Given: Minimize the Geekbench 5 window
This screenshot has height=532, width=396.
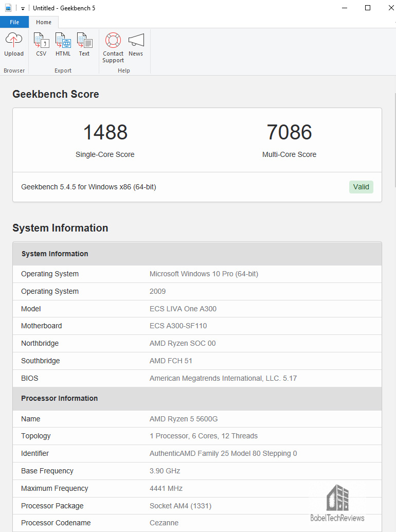Looking at the screenshot, I should click(345, 8).
